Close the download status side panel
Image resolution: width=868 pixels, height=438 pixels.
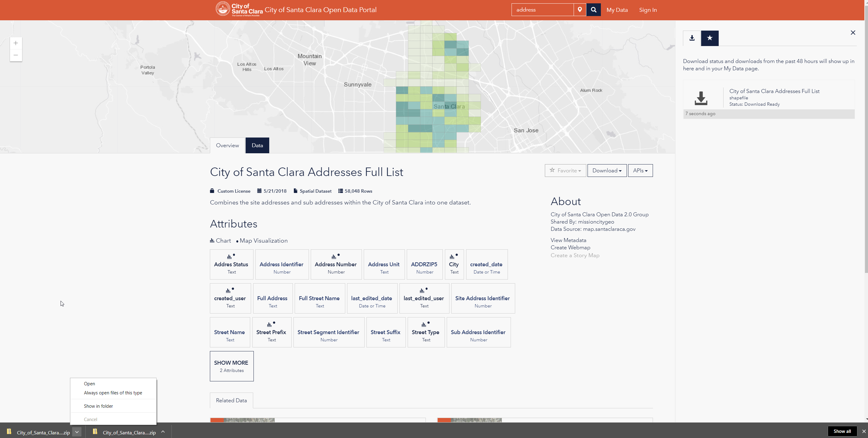[853, 33]
